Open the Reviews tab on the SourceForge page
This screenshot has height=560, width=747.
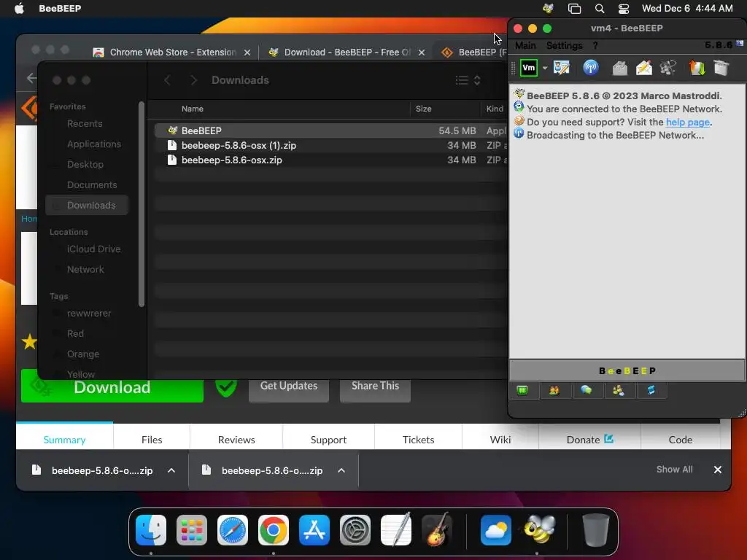click(236, 440)
